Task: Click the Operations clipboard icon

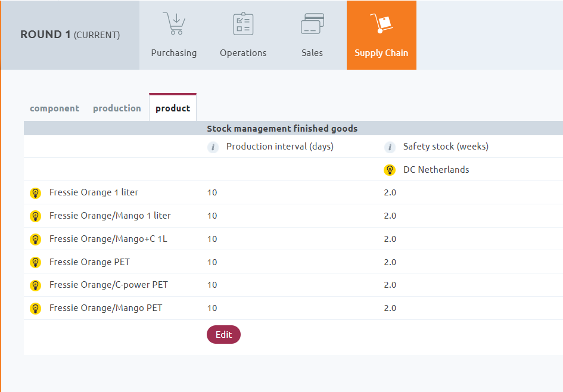Action: [242, 24]
